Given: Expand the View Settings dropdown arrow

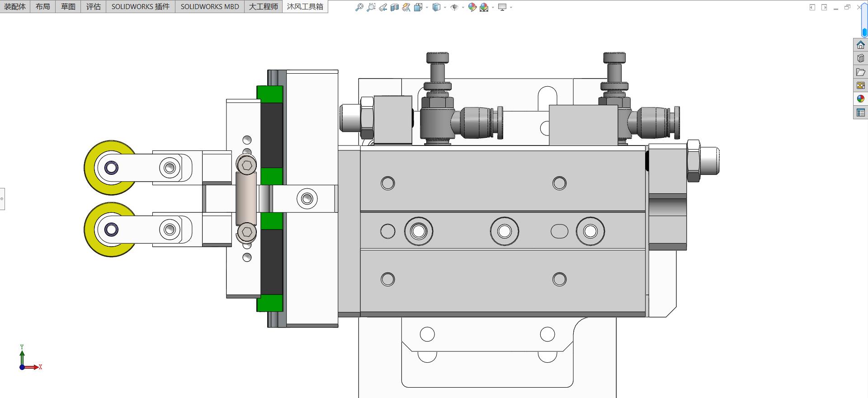Looking at the screenshot, I should pos(511,7).
